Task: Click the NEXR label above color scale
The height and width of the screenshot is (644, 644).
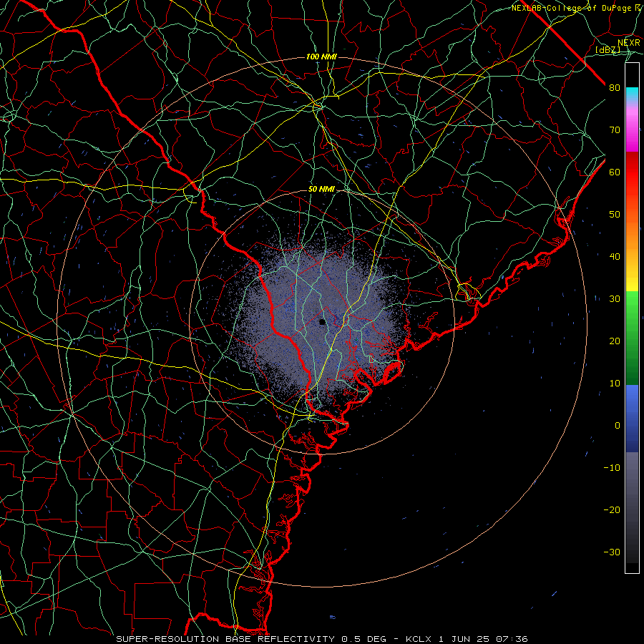Action: (x=629, y=43)
